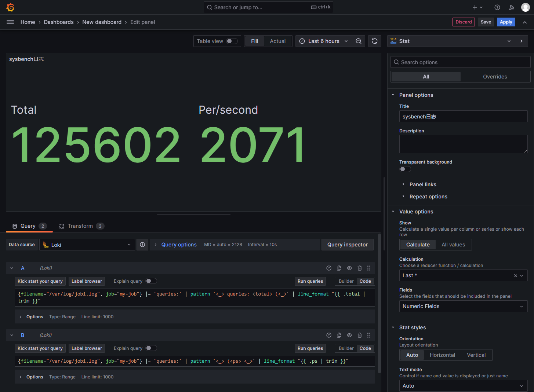The image size is (534, 392).
Task: Hide query B with eye icon
Action: coord(349,335)
